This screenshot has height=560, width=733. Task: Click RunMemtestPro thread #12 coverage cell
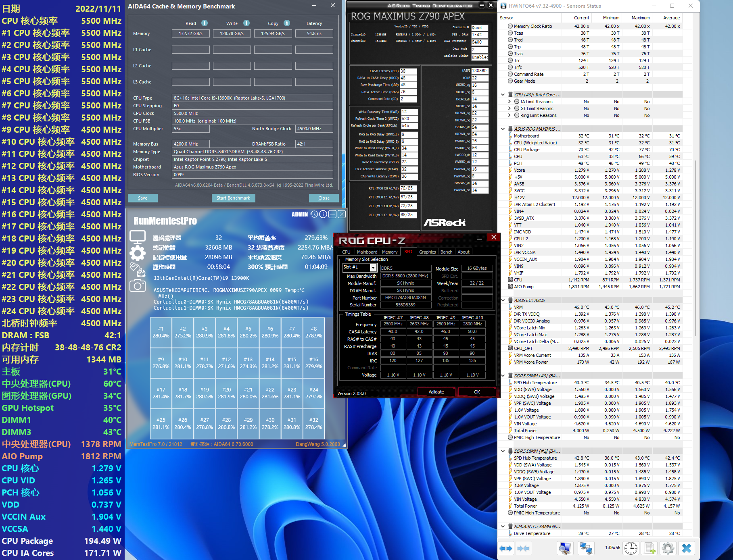click(226, 363)
